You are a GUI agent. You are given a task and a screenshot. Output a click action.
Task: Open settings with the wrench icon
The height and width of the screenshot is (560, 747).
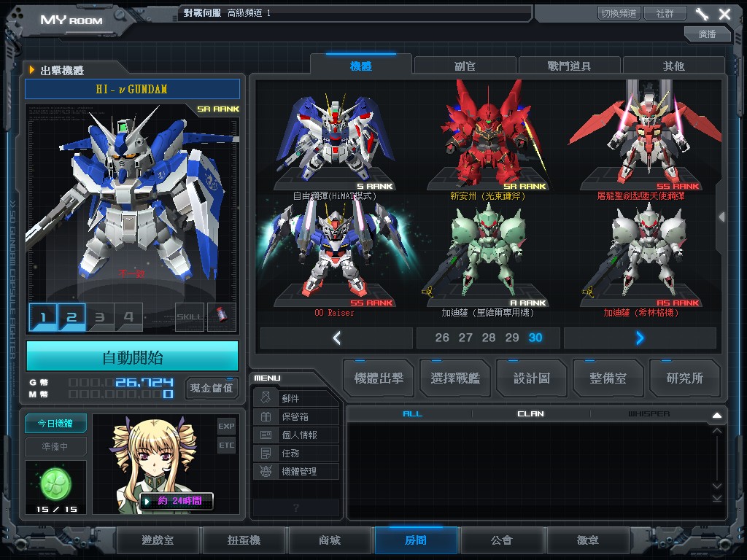coord(702,14)
